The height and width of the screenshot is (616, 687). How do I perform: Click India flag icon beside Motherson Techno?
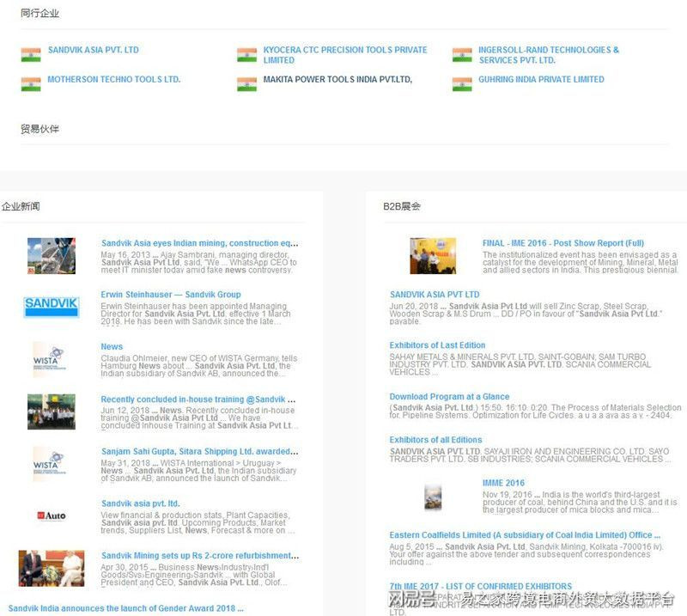[x=31, y=83]
